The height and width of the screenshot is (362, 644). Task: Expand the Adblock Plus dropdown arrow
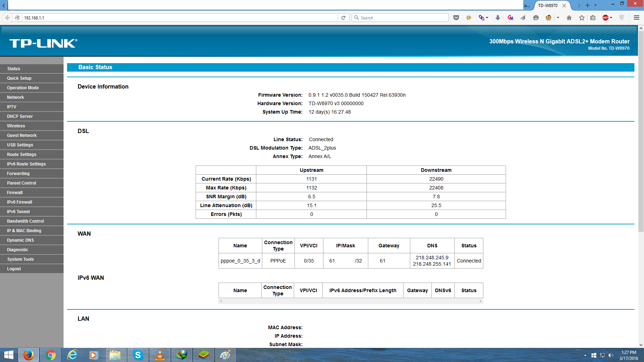tap(611, 18)
